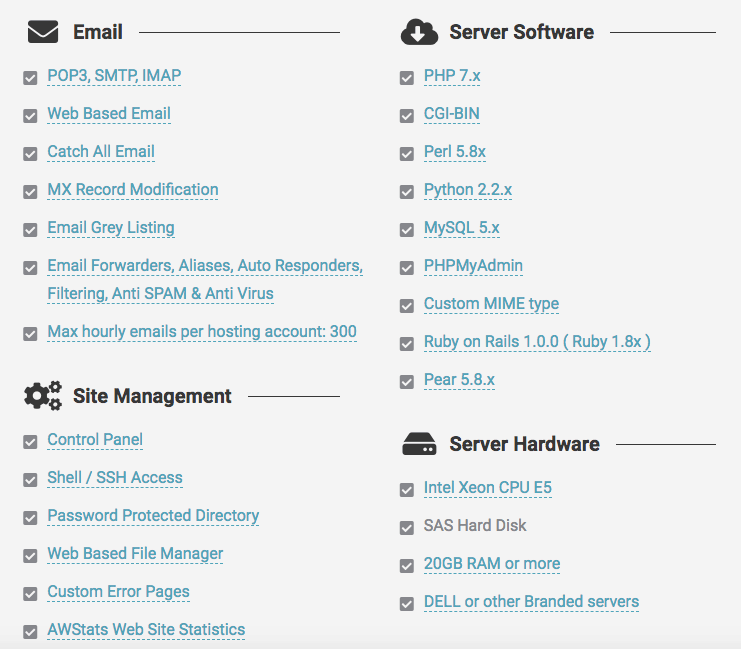The height and width of the screenshot is (649, 741).
Task: Click checkmark beside Pear 5.8.x
Action: click(x=407, y=382)
